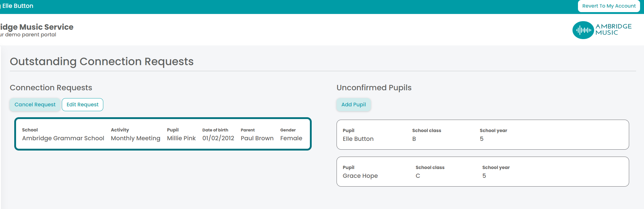Select the Elle Button pupil card

tap(483, 134)
